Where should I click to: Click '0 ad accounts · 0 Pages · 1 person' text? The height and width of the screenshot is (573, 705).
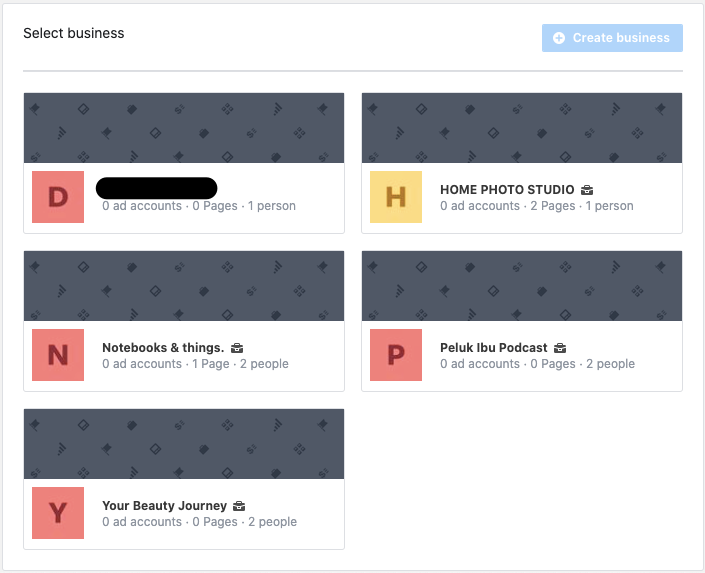click(199, 206)
